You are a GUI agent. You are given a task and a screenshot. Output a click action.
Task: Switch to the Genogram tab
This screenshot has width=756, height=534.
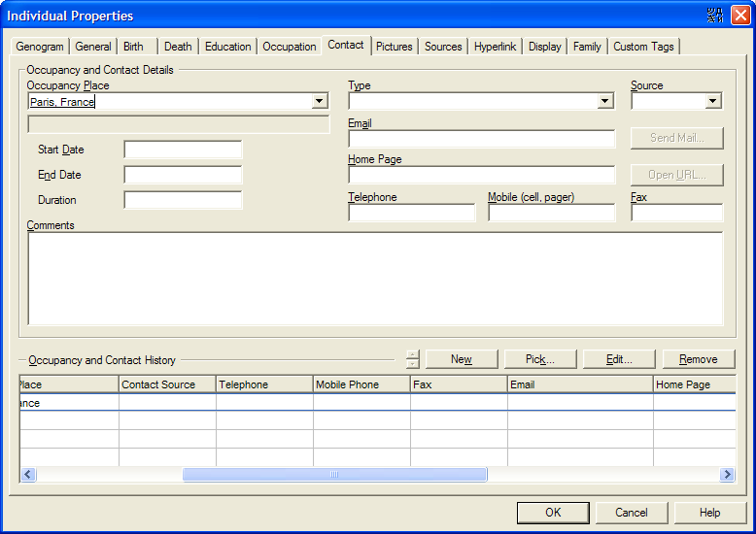[x=40, y=47]
